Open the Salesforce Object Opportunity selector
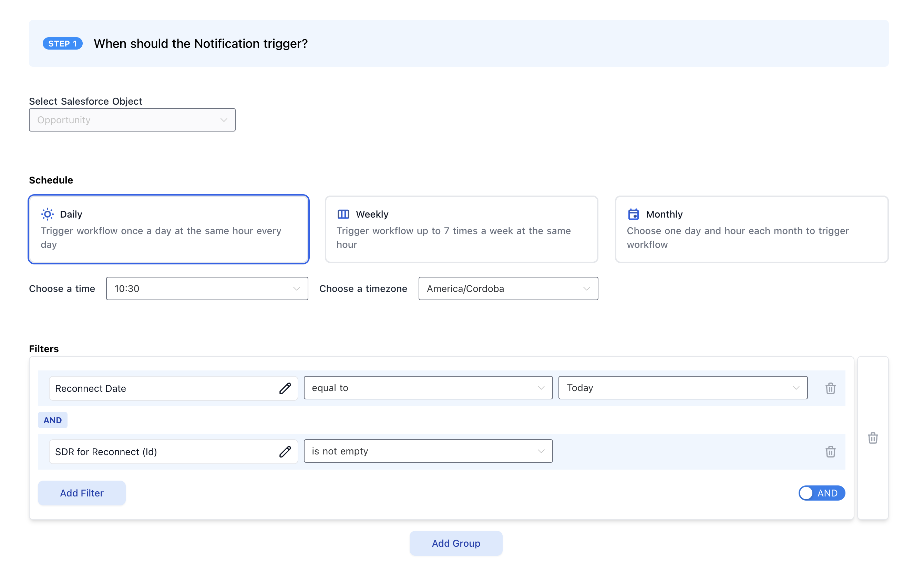 (132, 120)
